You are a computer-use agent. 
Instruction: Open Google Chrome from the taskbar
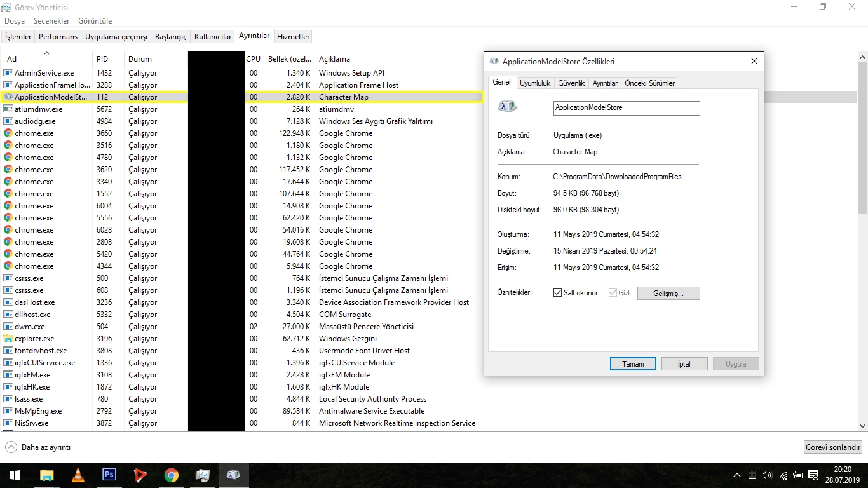point(171,475)
